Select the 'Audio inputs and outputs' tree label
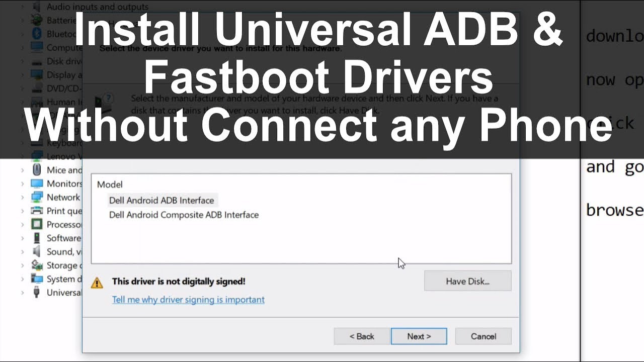644x362 pixels. [98, 7]
